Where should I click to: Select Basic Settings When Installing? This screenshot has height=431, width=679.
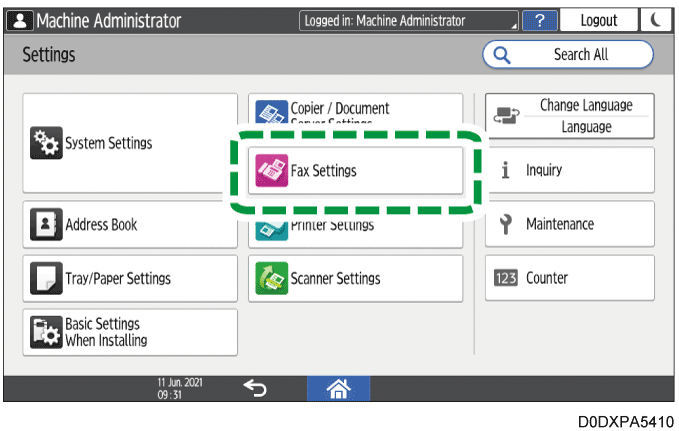click(130, 333)
